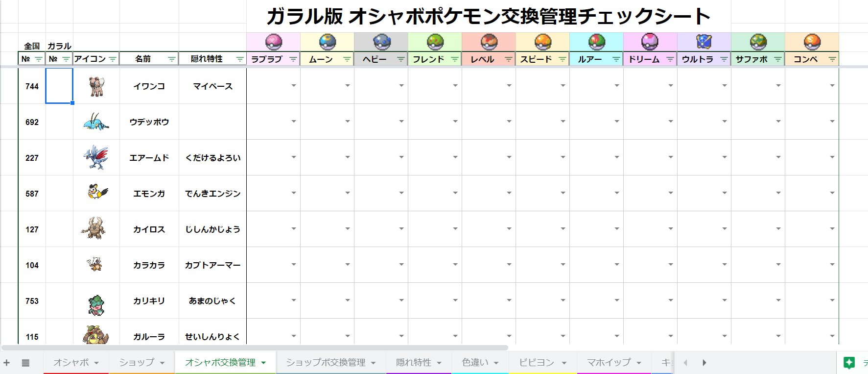This screenshot has height=374, width=868.
Task: Open エモンガ フレンド cell dropdown
Action: click(x=455, y=193)
